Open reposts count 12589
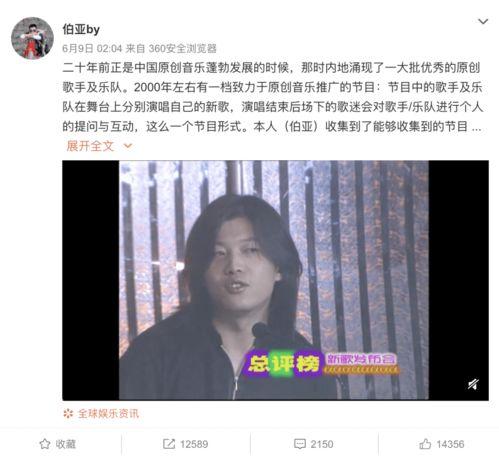 (194, 444)
